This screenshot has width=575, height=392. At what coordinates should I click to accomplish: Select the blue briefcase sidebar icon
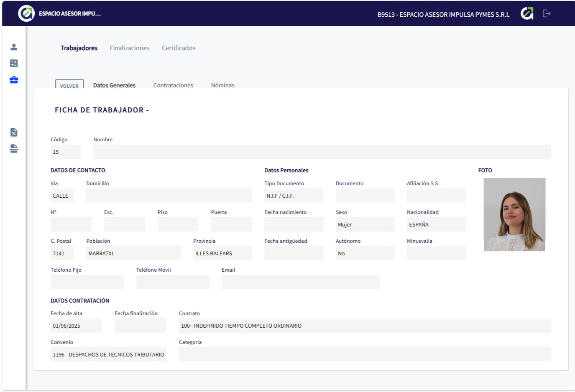(x=14, y=80)
